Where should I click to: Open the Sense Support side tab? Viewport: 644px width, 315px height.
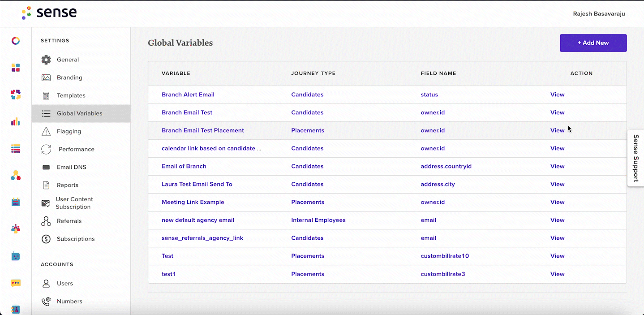pyautogui.click(x=636, y=158)
